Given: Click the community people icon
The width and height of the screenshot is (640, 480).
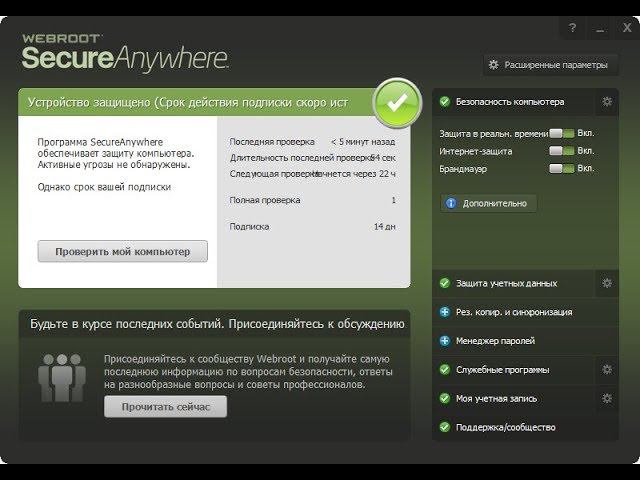Looking at the screenshot, I should [x=62, y=378].
